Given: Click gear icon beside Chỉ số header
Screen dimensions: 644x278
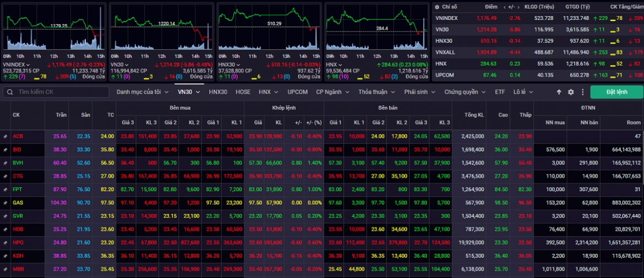Looking at the screenshot, I should pyautogui.click(x=437, y=7).
